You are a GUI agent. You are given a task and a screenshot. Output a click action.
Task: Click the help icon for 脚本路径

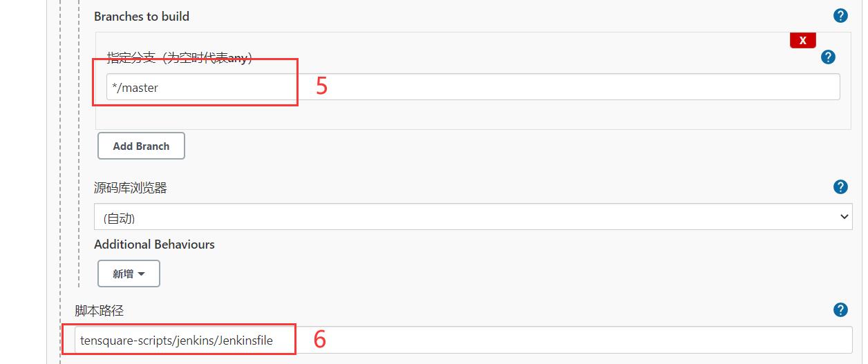[x=840, y=309]
